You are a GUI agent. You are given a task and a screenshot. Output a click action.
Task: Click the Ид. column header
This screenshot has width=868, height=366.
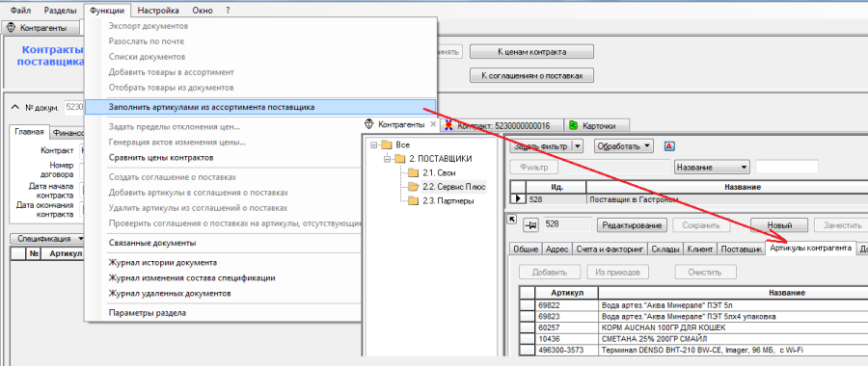click(x=556, y=188)
